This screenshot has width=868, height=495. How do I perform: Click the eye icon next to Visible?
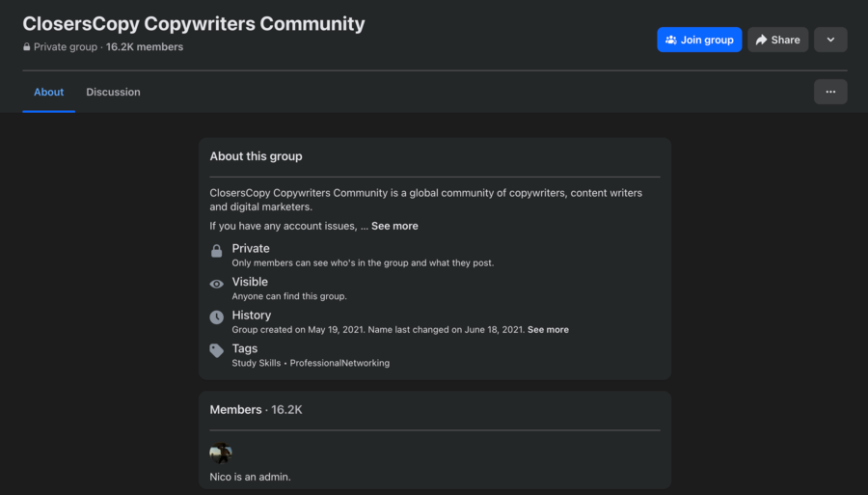[x=216, y=284]
